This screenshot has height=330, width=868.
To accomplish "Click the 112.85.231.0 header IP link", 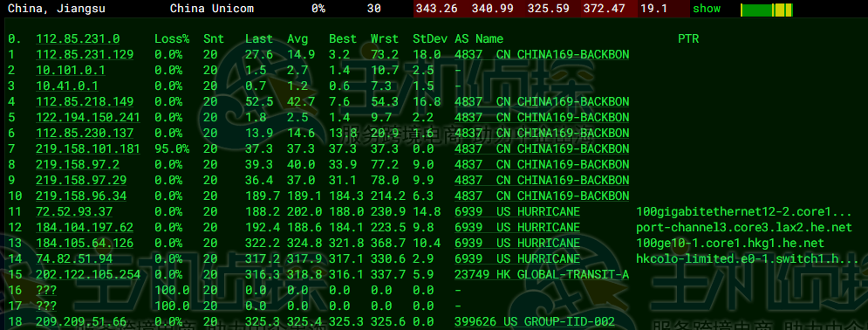I will pyautogui.click(x=78, y=38).
